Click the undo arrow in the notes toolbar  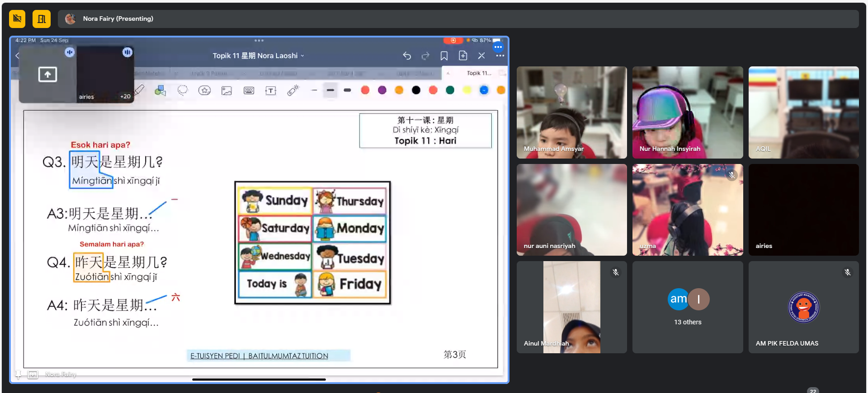[x=407, y=56]
